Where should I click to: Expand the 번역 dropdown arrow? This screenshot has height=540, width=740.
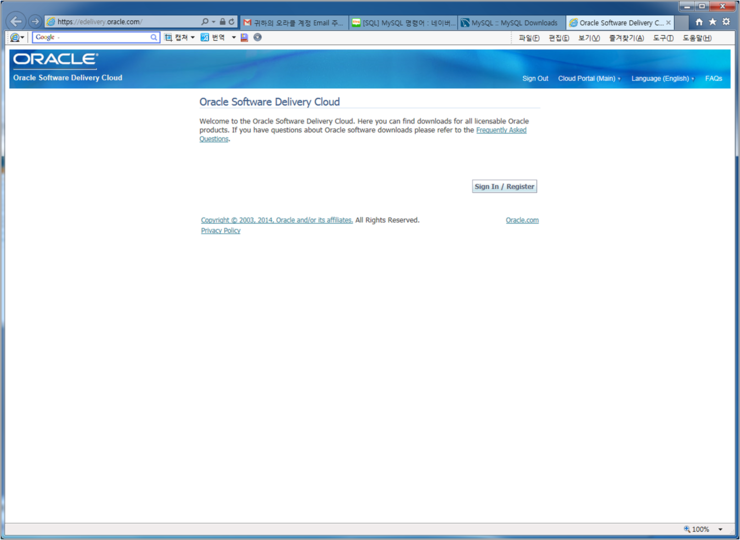click(x=234, y=37)
